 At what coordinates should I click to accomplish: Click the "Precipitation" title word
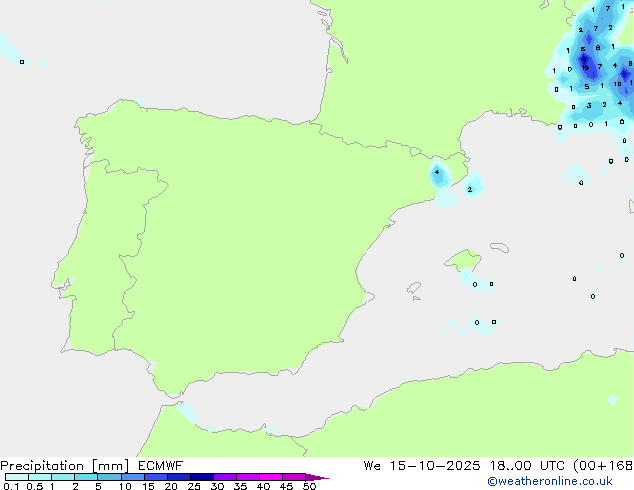click(42, 466)
